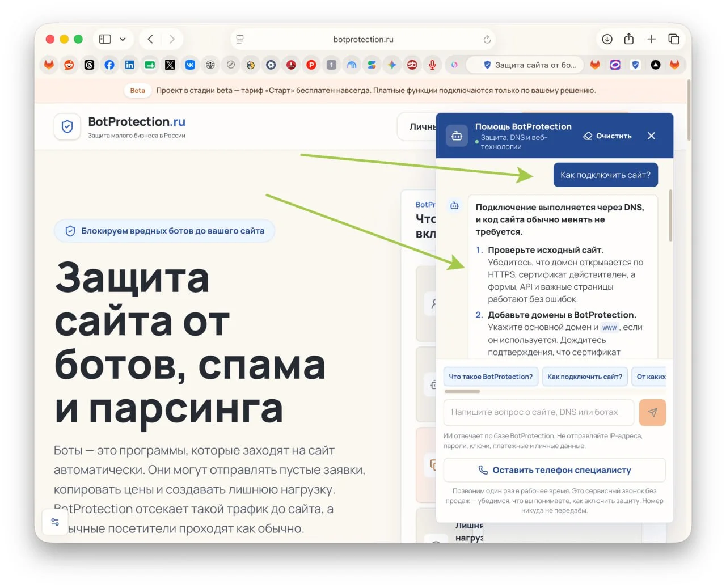Viewport: 726px width, 588px height.
Task: Click the botprotection.ru address bar
Action: click(x=363, y=40)
